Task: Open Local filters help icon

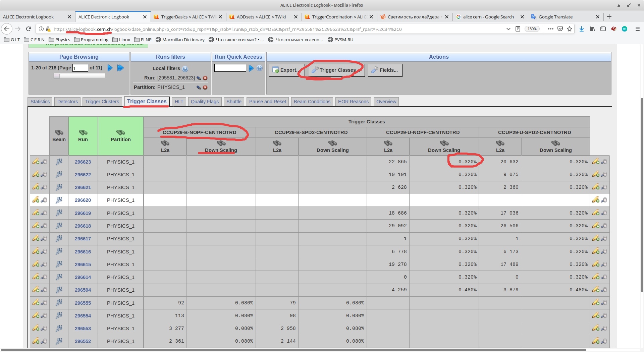Action: click(x=185, y=69)
